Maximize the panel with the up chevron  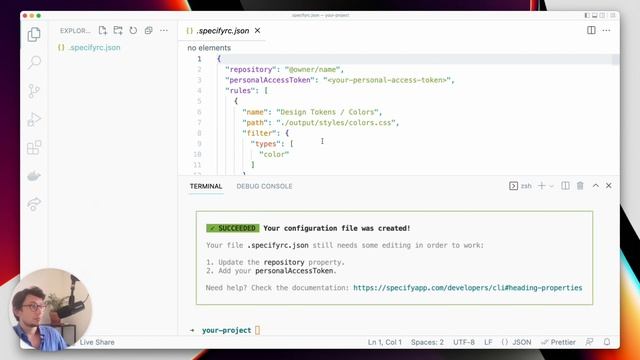pos(596,186)
